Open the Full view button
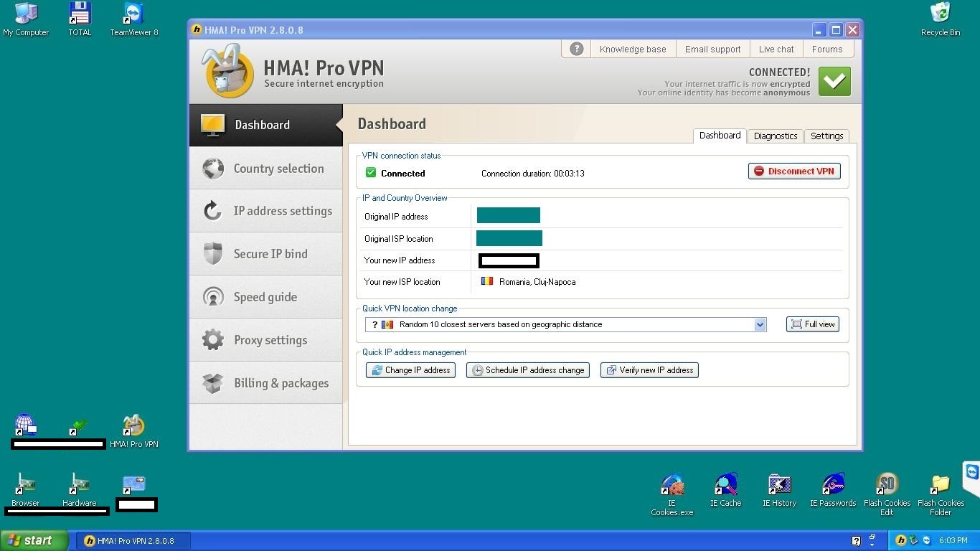980x551 pixels. pos(812,324)
